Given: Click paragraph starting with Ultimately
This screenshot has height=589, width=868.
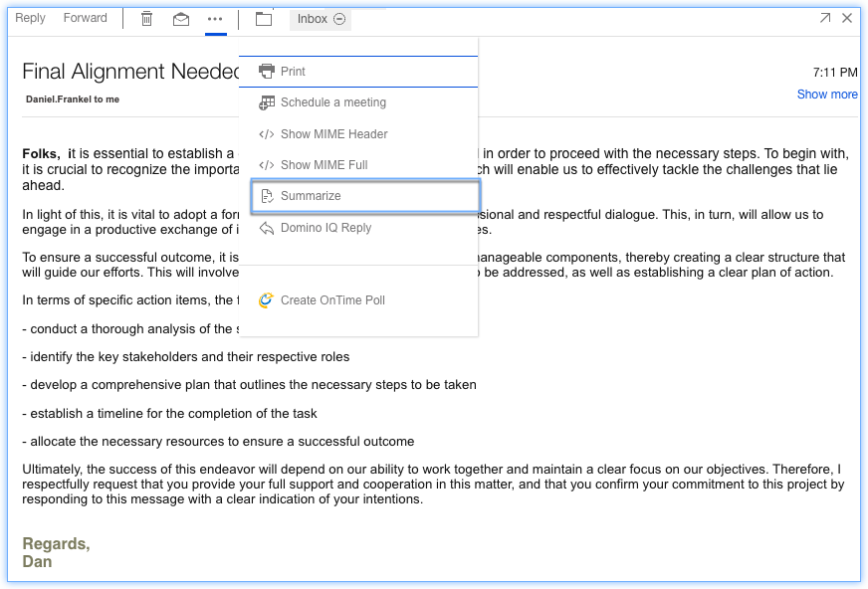Looking at the screenshot, I should [x=433, y=485].
